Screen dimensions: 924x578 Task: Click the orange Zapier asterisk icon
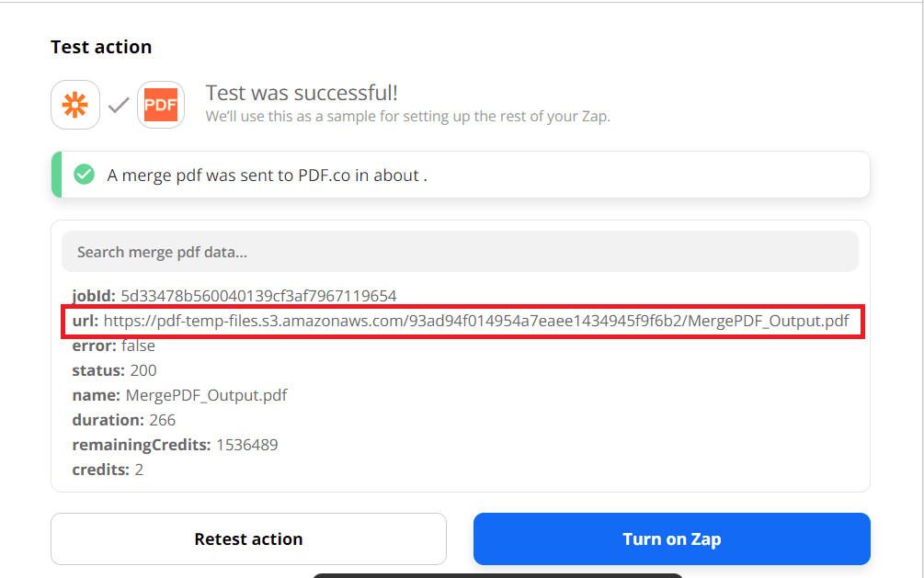74,104
